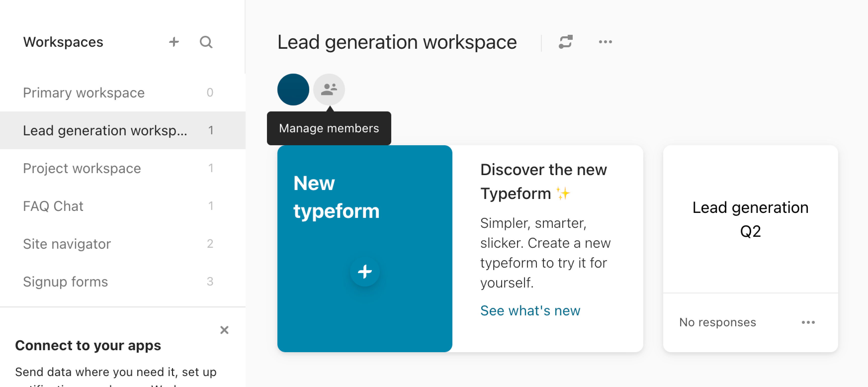Go to the Signup forms workspace
Screen dimensions: 868x387
point(123,281)
